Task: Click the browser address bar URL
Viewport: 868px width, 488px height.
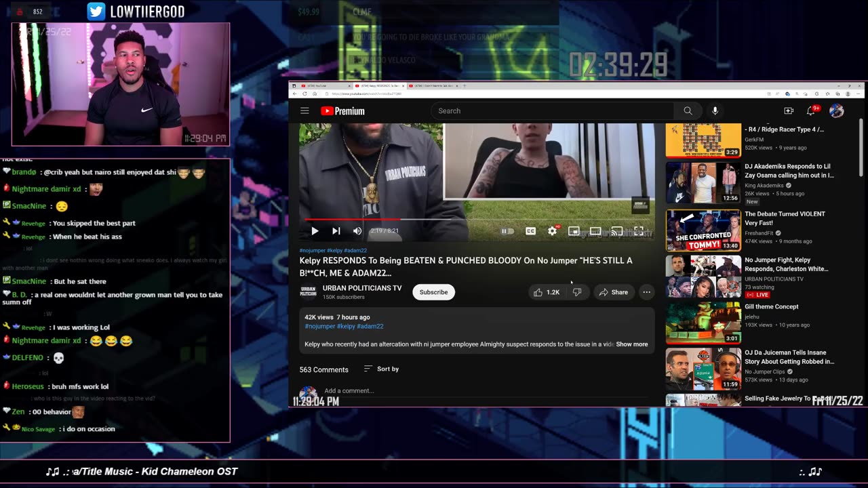Action: 366,94
